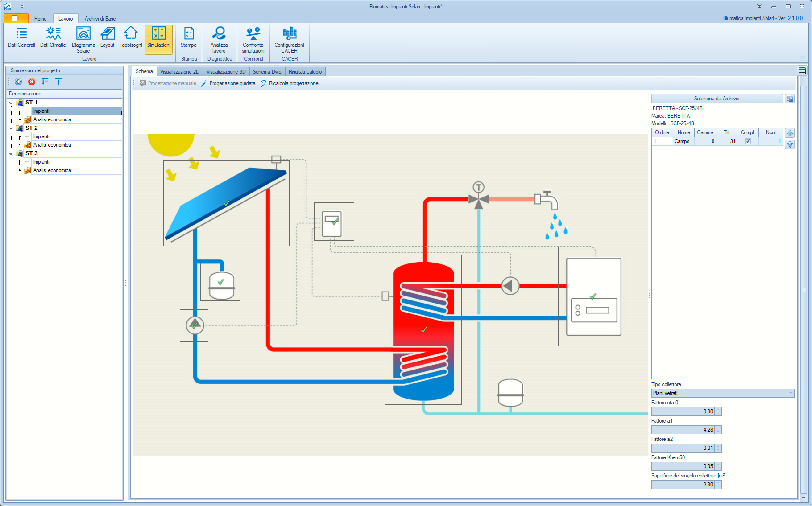Viewport: 812px width, 506px height.
Task: Open Configurazioni CACER
Action: 289,39
